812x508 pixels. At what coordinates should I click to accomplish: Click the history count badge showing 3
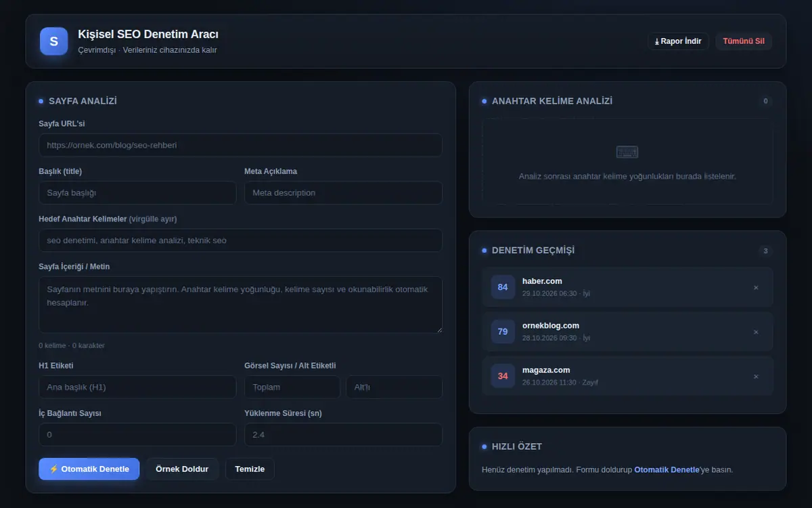point(765,251)
